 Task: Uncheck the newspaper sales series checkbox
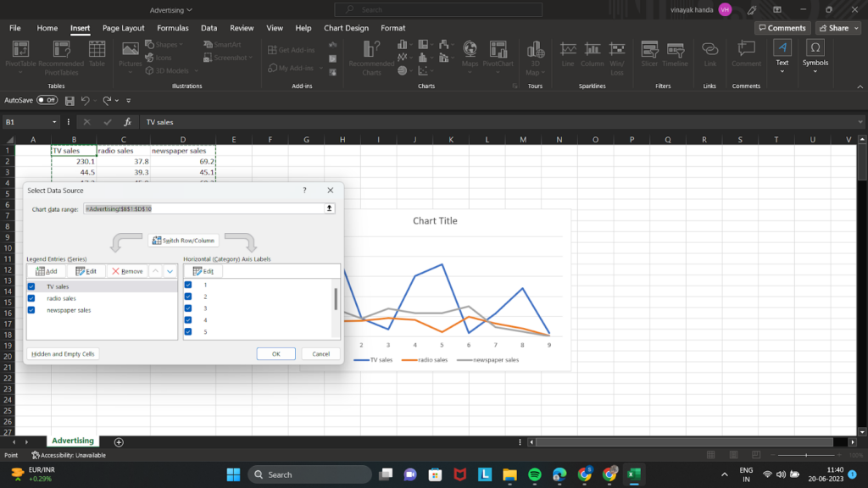pos(31,310)
